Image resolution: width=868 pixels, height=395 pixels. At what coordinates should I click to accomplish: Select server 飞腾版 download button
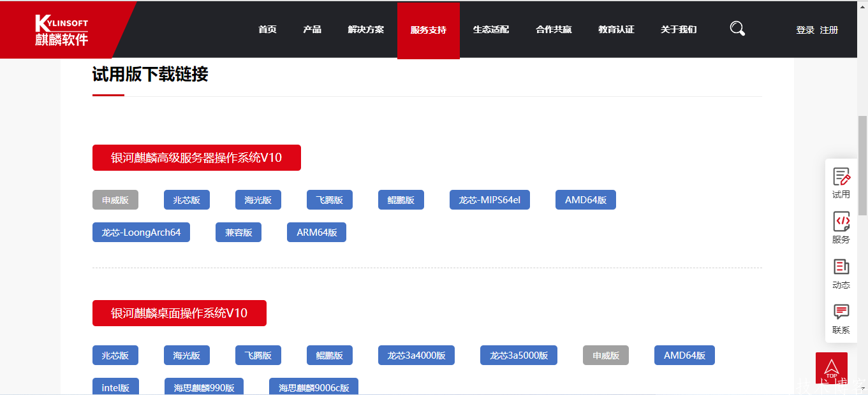coord(330,200)
